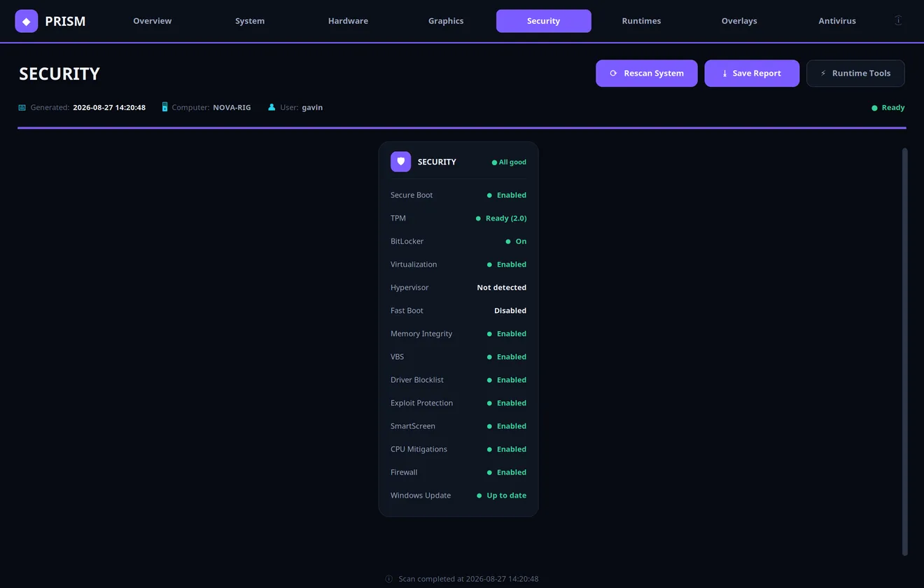Switch to the System tab

pos(250,21)
